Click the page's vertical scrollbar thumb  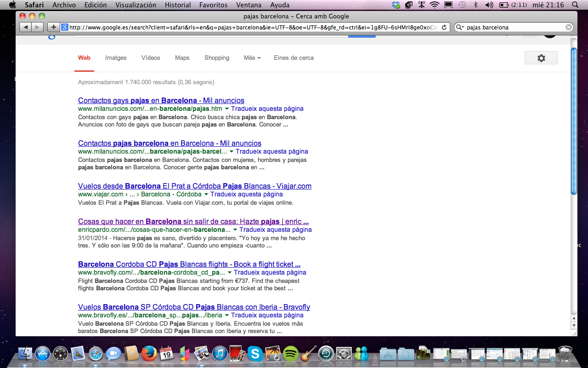tap(573, 120)
